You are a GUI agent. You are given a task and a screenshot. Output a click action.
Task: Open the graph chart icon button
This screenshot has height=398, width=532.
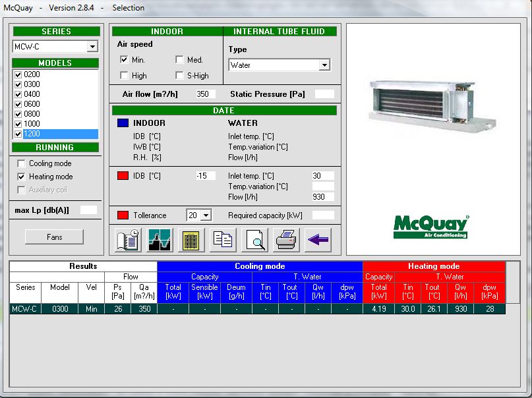point(160,240)
